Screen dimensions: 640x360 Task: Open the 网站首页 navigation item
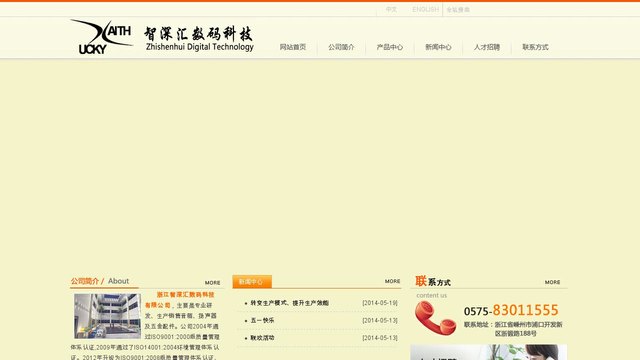(293, 47)
